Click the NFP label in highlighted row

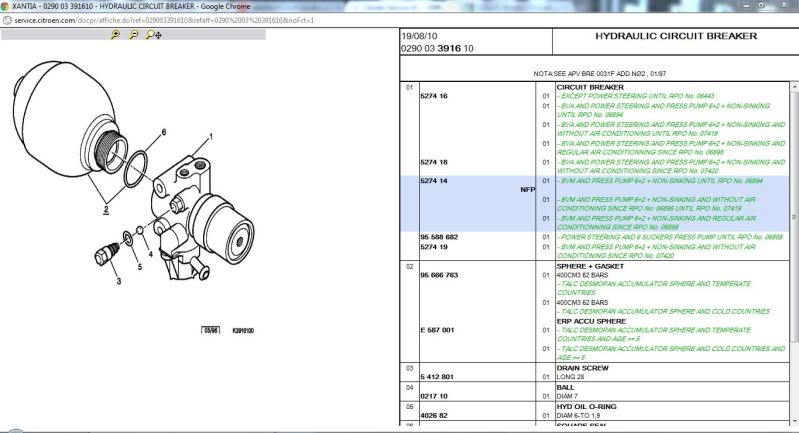click(x=527, y=190)
